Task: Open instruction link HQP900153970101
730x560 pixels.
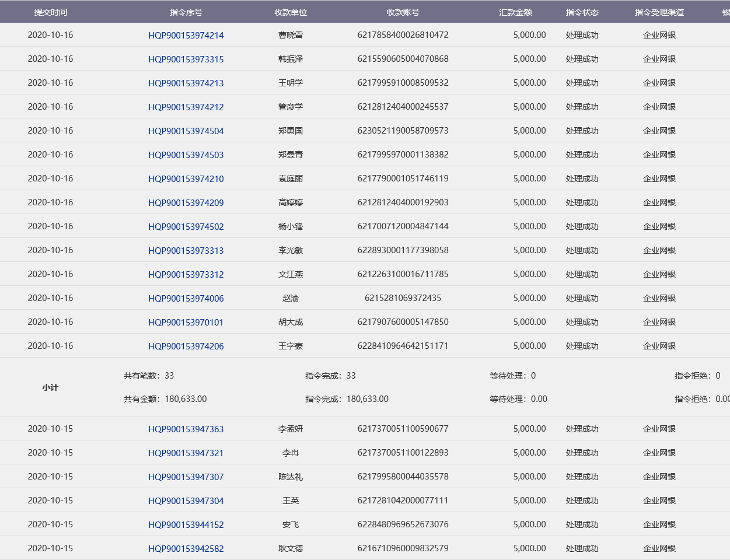Action: 186,323
